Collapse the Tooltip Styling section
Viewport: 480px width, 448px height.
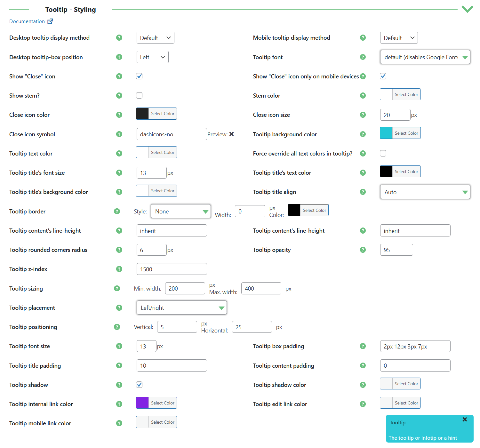(468, 9)
